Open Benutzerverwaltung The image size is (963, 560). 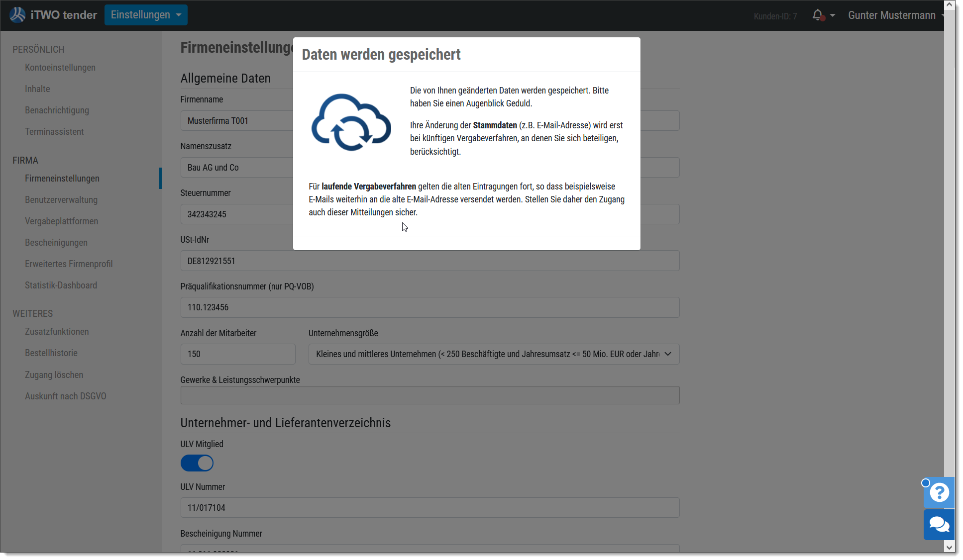pyautogui.click(x=61, y=200)
